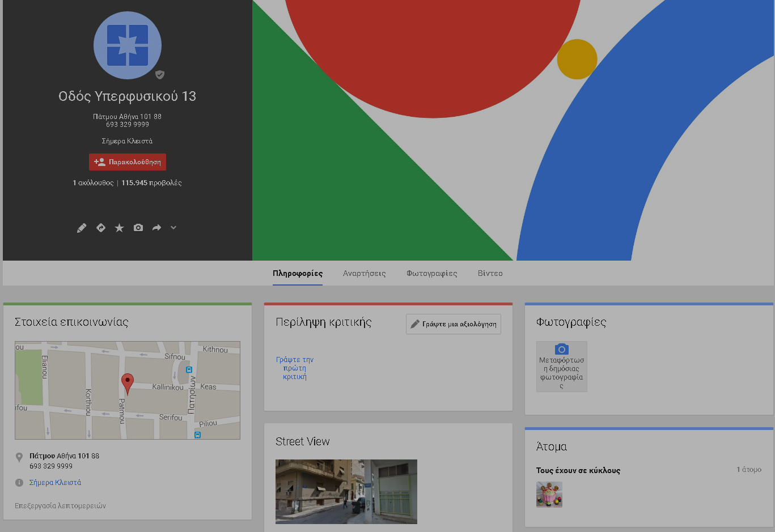Select the Πληροφορίες tab
The image size is (775, 532).
click(298, 274)
